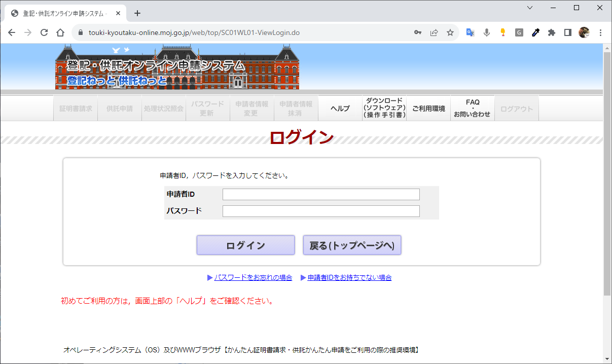Viewport: 612px width, 364px height.
Task: Open the ヘルプ menu item
Action: [340, 108]
